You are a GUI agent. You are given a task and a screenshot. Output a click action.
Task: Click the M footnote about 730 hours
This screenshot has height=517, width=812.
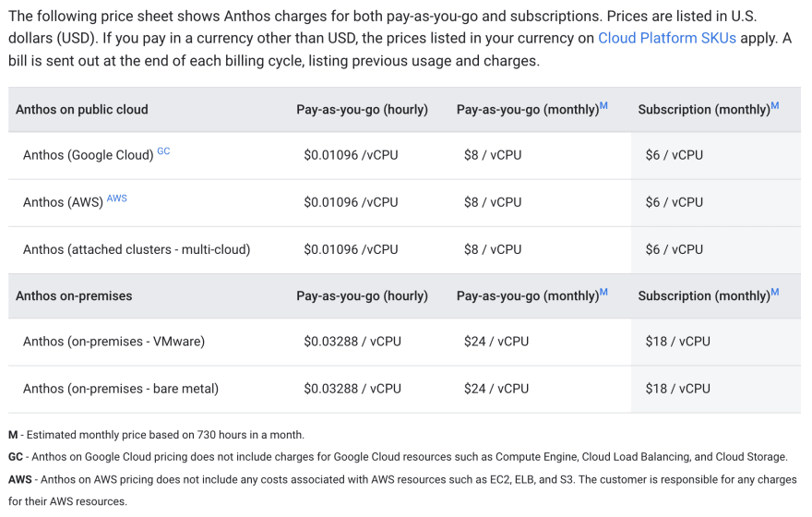pos(156,435)
